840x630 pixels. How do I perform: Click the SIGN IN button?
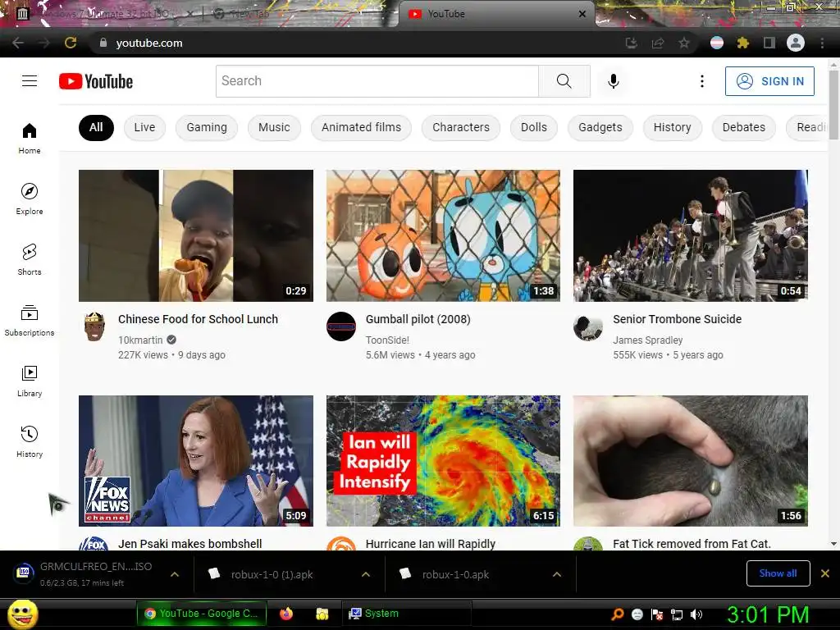[x=769, y=81]
